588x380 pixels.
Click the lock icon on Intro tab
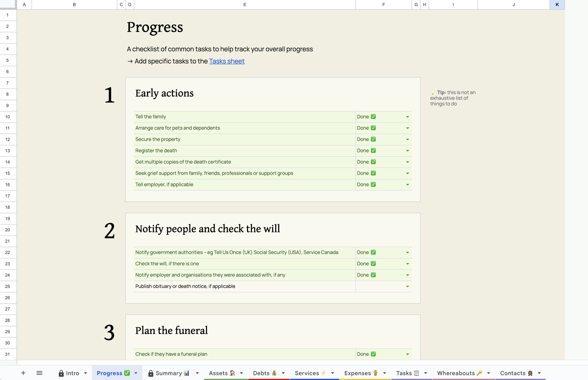point(61,373)
